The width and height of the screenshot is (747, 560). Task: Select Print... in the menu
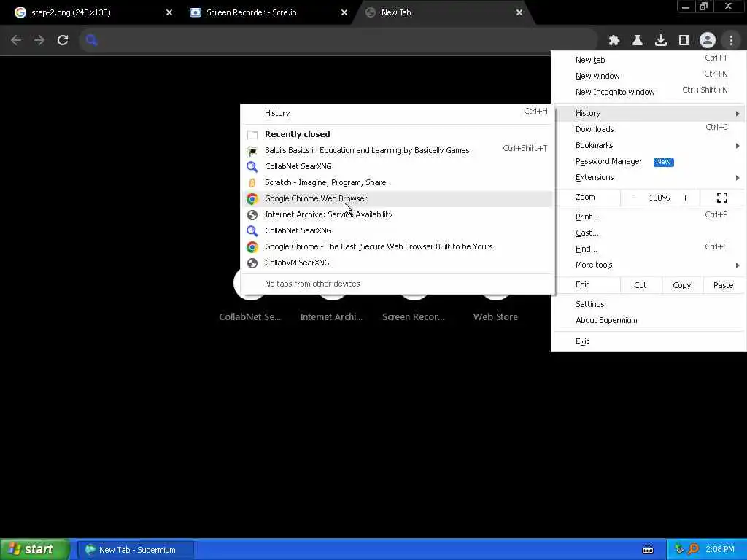649,217
